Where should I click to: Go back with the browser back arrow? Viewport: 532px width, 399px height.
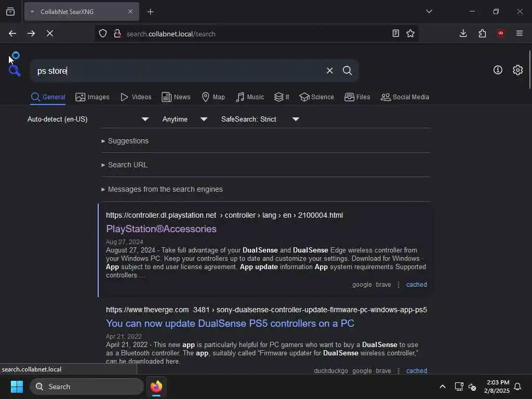12,33
